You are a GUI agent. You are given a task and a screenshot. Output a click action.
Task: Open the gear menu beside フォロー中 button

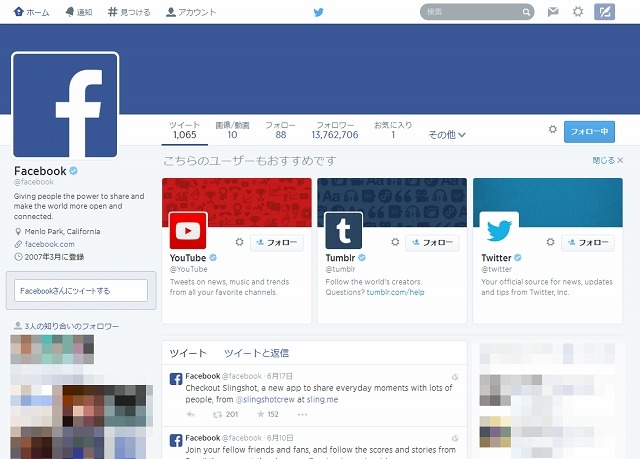tap(553, 129)
